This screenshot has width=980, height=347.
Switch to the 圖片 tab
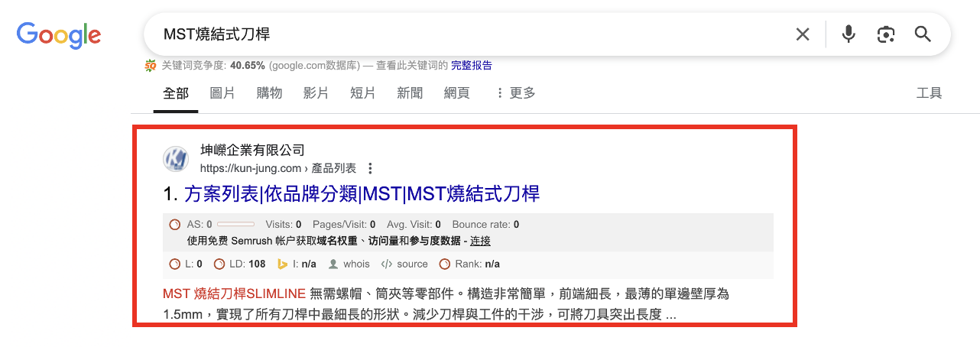(222, 93)
